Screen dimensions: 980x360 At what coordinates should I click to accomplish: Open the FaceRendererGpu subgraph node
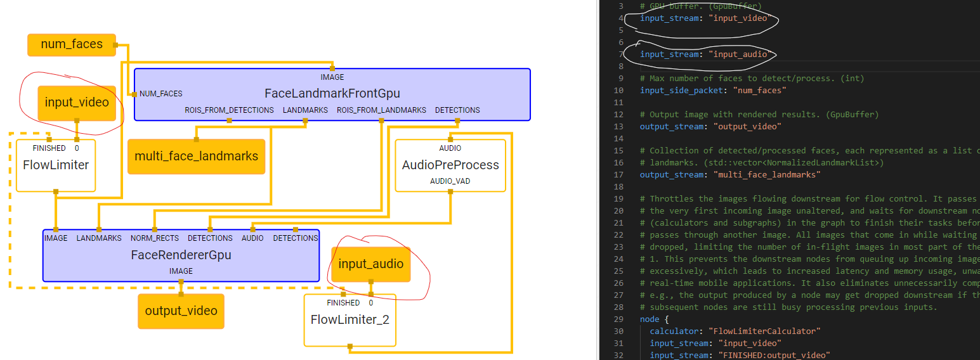click(181, 255)
